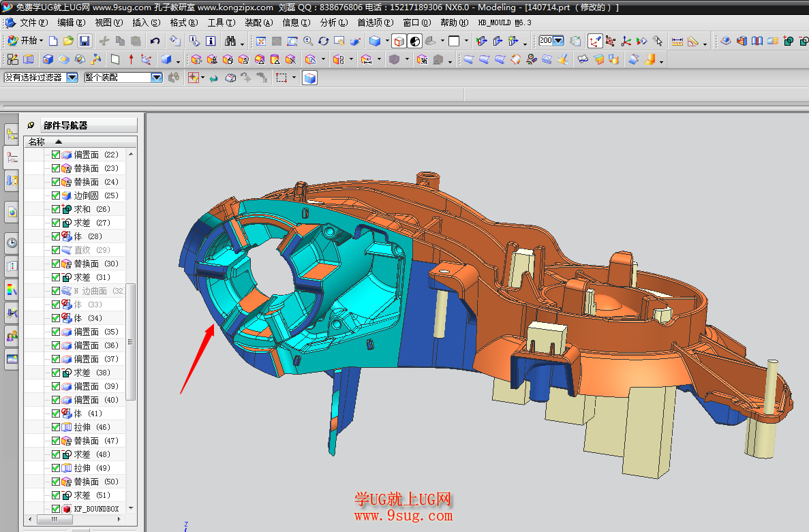Screen dimensions: 809x532
Task: Click the pin icon beside 部件导航器 title
Action: pyautogui.click(x=31, y=125)
